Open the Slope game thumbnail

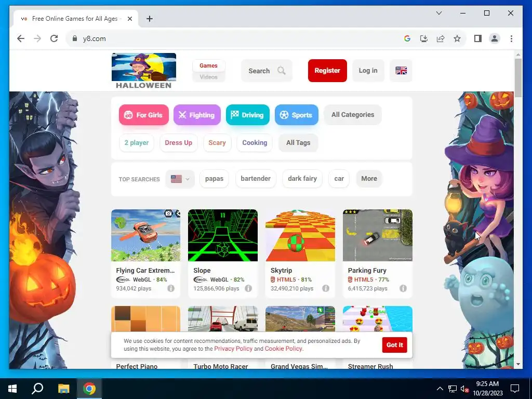pos(223,235)
